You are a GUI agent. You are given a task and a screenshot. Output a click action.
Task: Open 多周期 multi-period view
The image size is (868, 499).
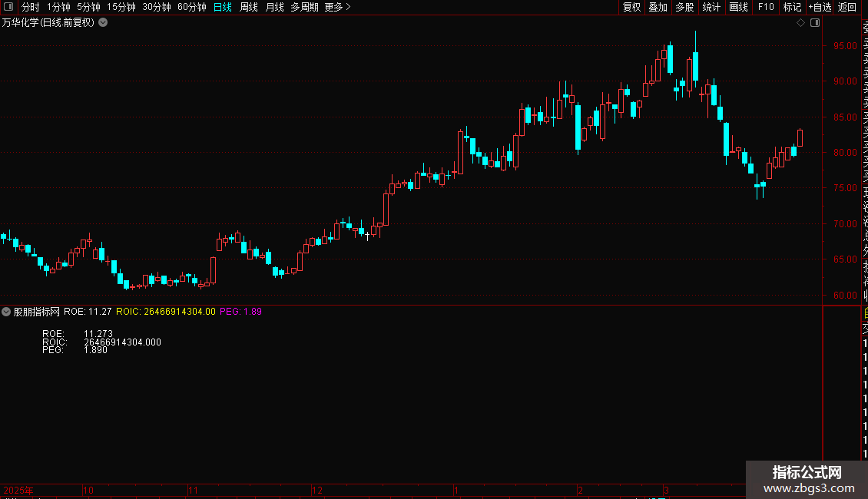pos(304,7)
